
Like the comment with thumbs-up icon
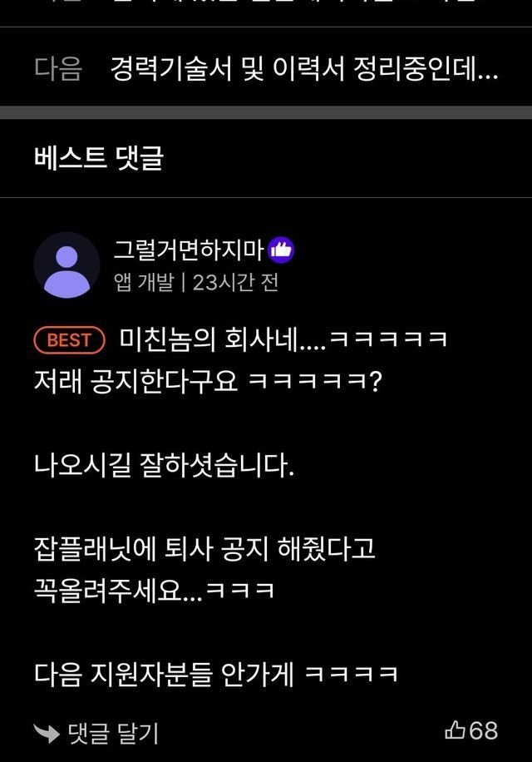455,730
